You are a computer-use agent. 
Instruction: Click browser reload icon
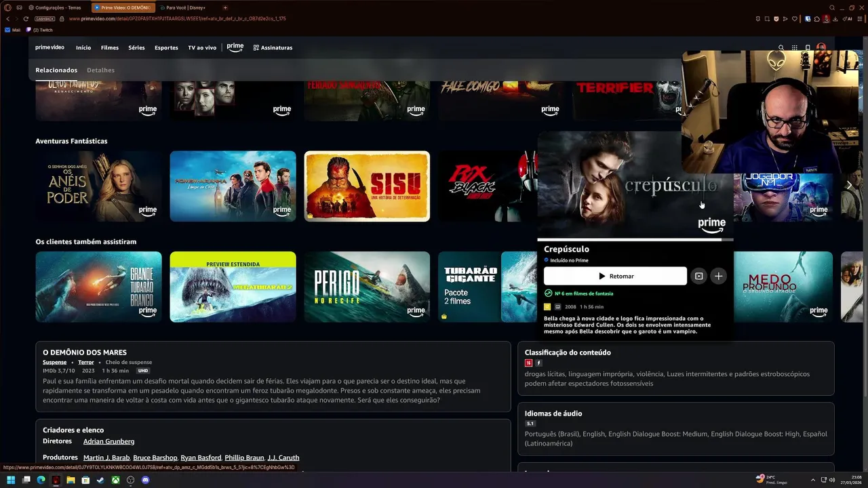26,18
